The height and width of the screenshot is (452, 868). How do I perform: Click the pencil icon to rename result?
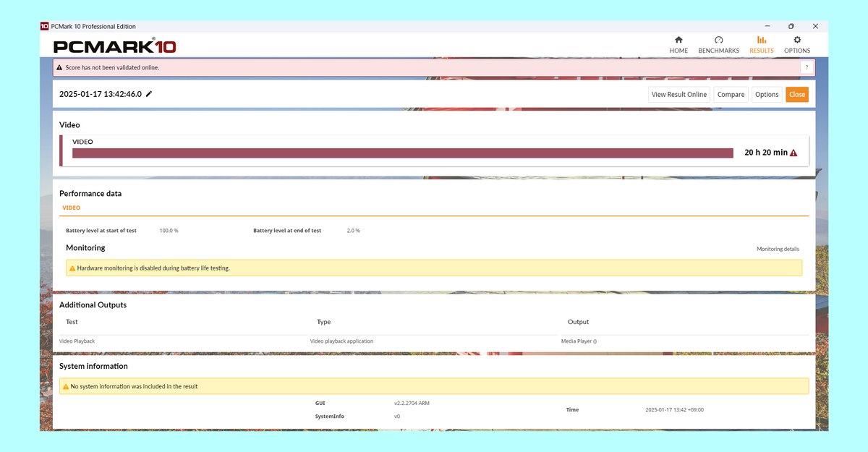point(149,94)
